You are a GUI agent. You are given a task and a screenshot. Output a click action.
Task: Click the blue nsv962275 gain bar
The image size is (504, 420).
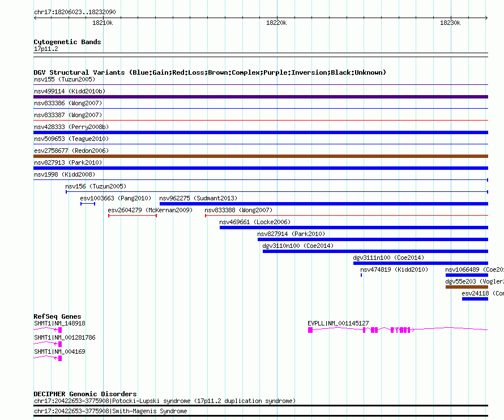tap(324, 204)
